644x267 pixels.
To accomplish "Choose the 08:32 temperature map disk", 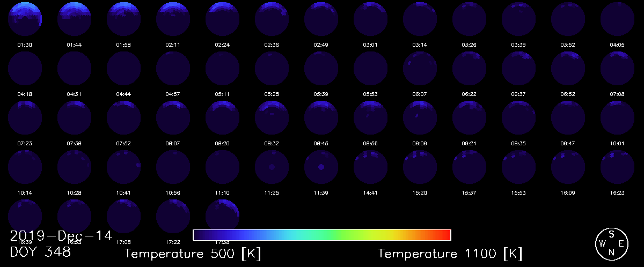I will coord(272,117).
